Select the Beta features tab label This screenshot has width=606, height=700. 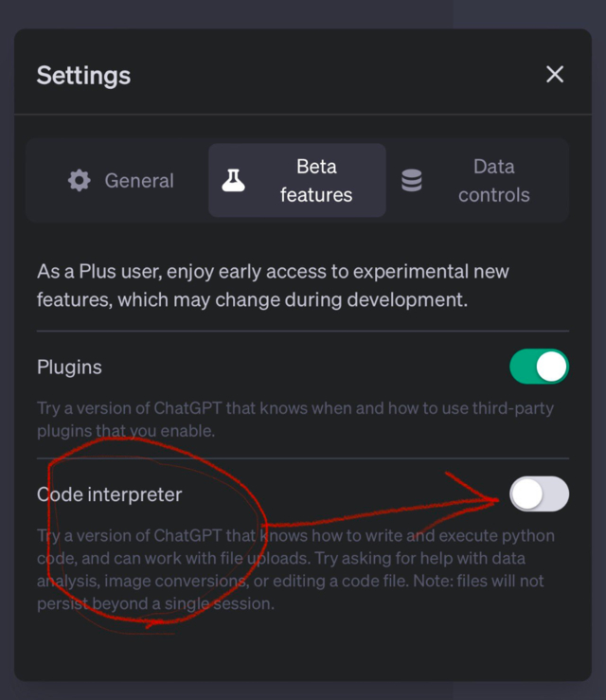tap(316, 181)
